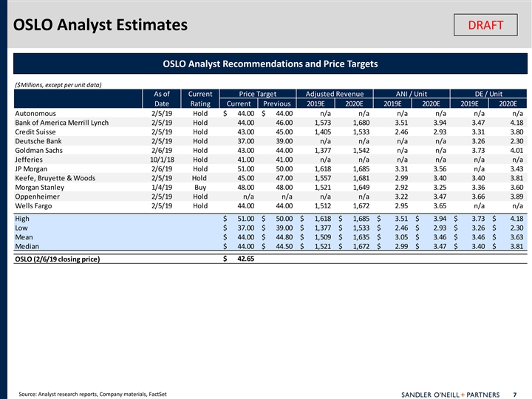Image resolution: width=532 pixels, height=399 pixels.
Task: Click the Current Rating column header
Action: pos(200,98)
